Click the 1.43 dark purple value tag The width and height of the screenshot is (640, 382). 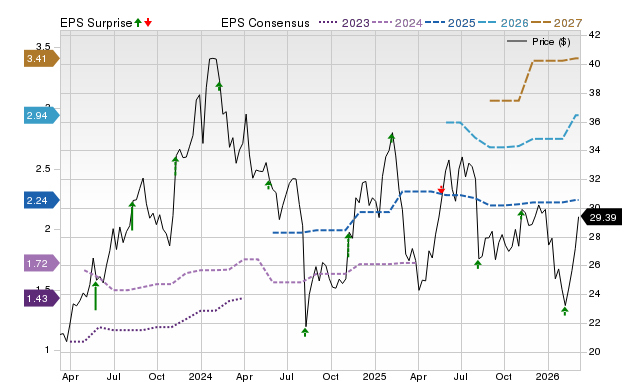(41, 298)
